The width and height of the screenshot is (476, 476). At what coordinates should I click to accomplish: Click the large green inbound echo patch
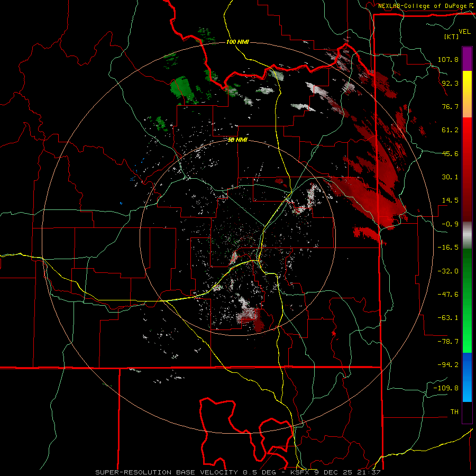coord(181,88)
